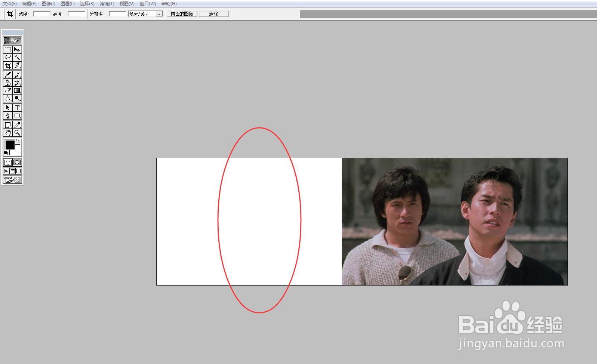Open the 选择(S) menu
The width and height of the screenshot is (597, 364).
point(87,4)
